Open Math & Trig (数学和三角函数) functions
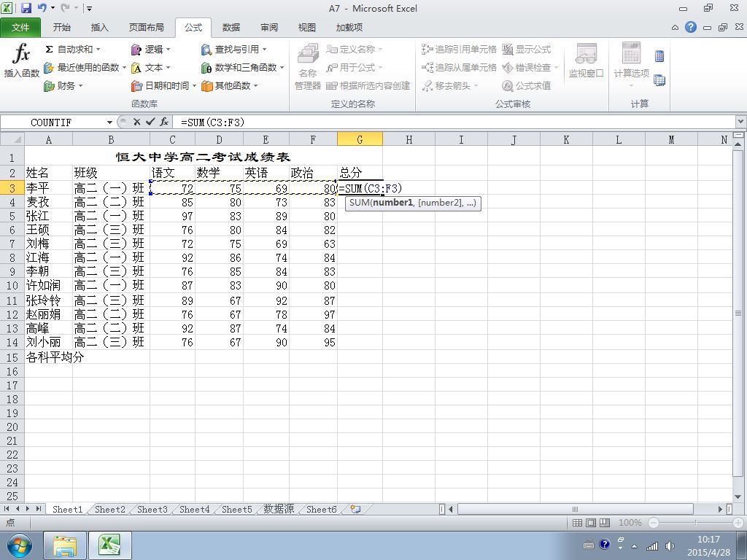Image resolution: width=747 pixels, height=560 pixels. [242, 68]
